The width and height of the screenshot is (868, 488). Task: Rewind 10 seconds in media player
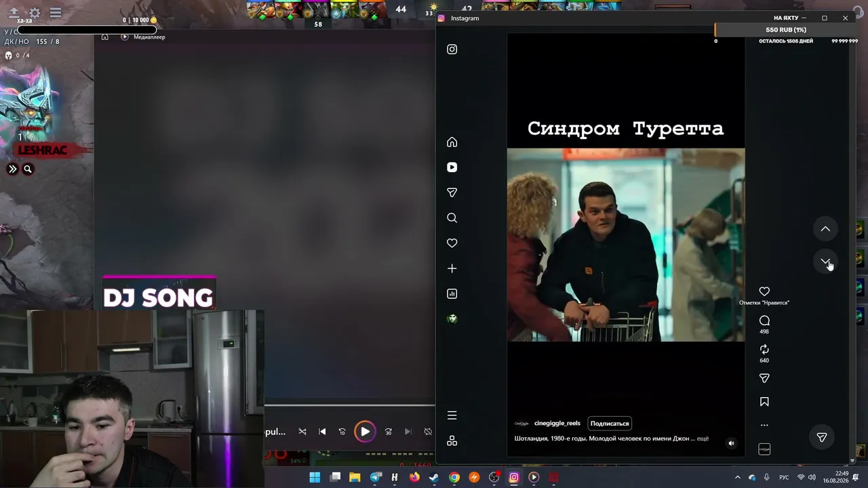click(x=342, y=432)
